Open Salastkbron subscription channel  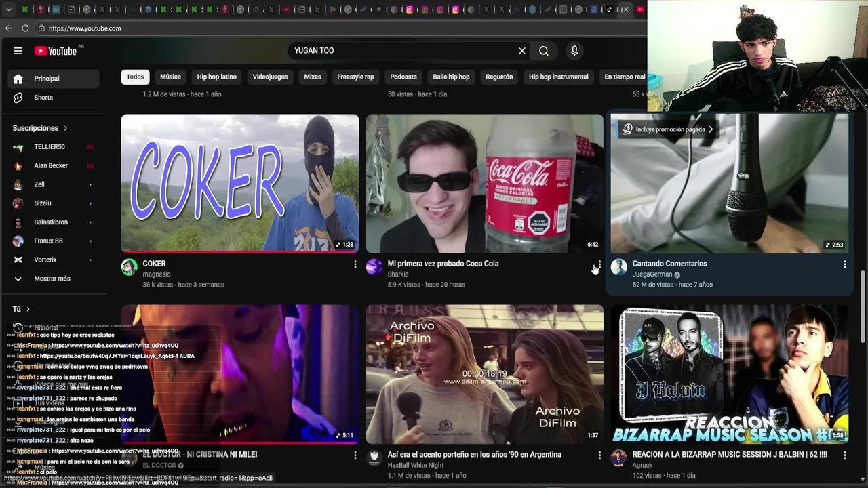(x=54, y=222)
